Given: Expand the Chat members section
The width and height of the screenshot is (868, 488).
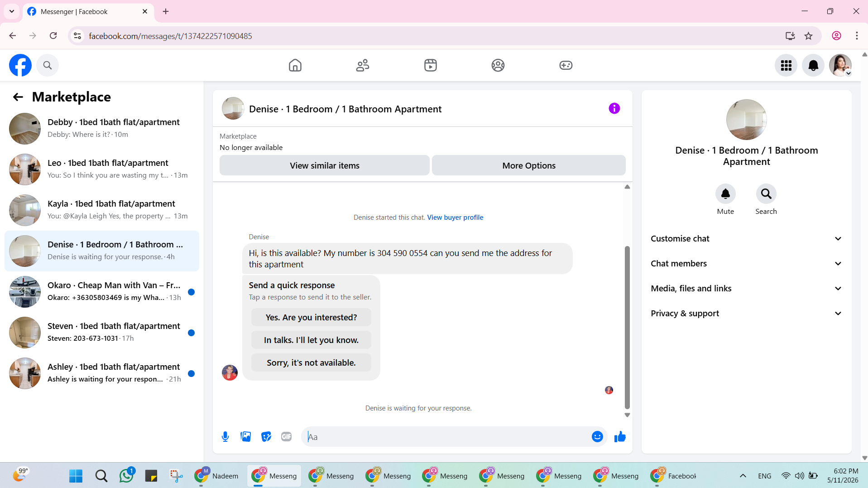Looking at the screenshot, I should pyautogui.click(x=746, y=264).
